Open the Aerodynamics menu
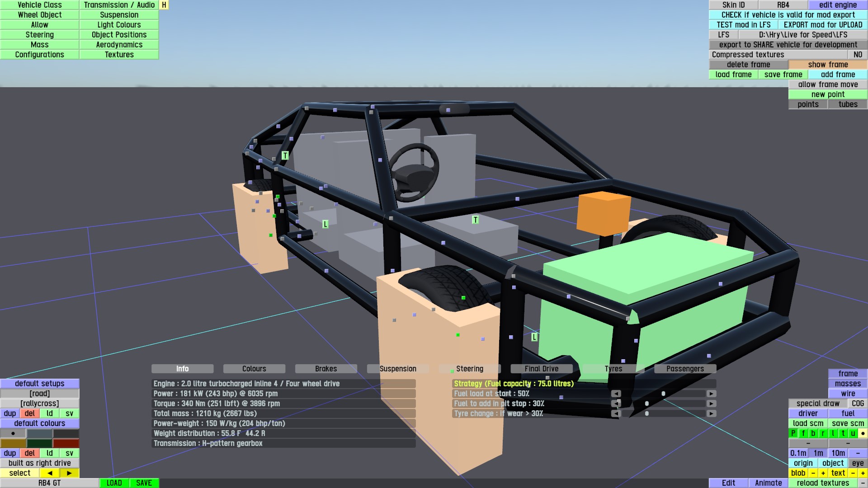 [x=119, y=45]
